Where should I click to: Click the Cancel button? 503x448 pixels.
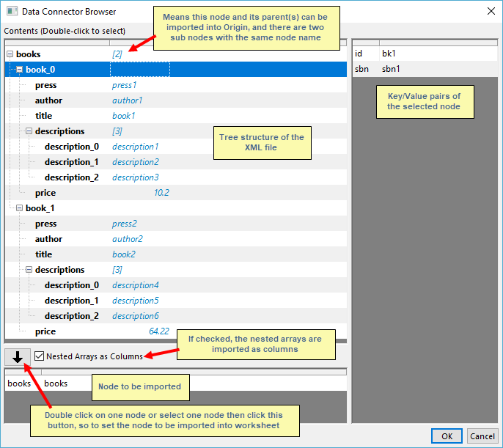(482, 436)
